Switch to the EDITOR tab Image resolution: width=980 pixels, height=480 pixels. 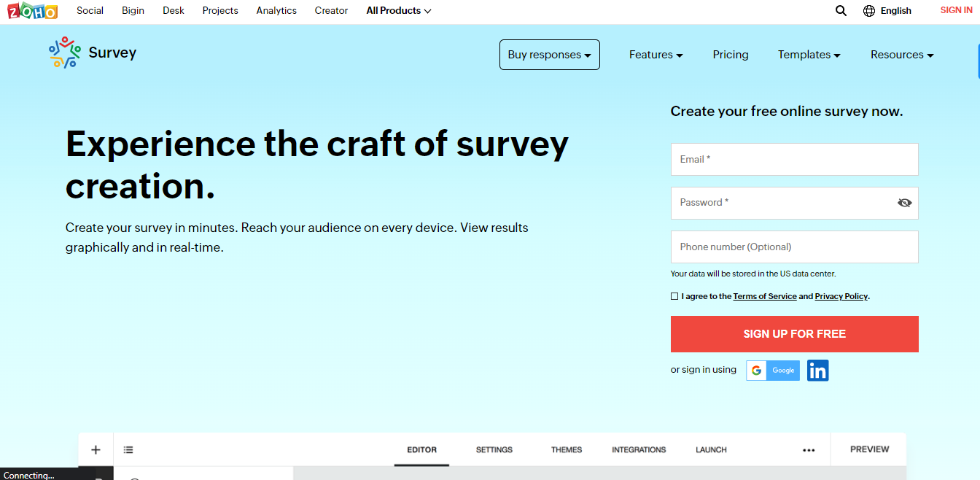(x=422, y=449)
